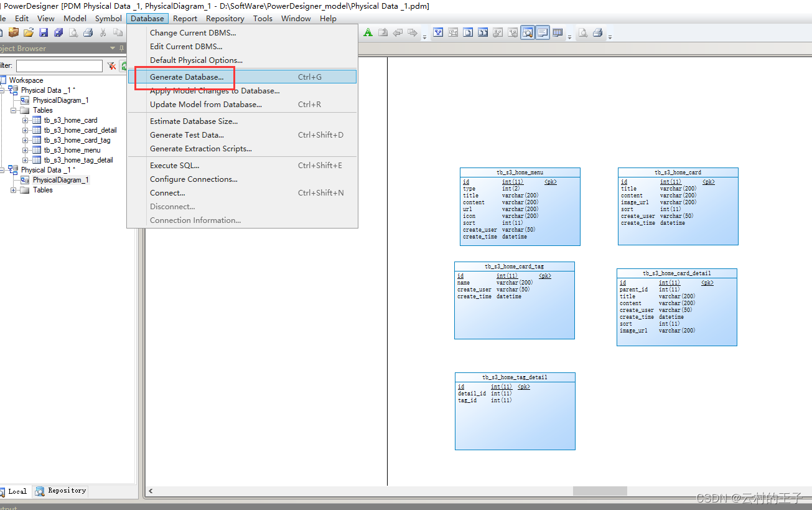Click Print Preview icon next to Save All

click(x=73, y=32)
